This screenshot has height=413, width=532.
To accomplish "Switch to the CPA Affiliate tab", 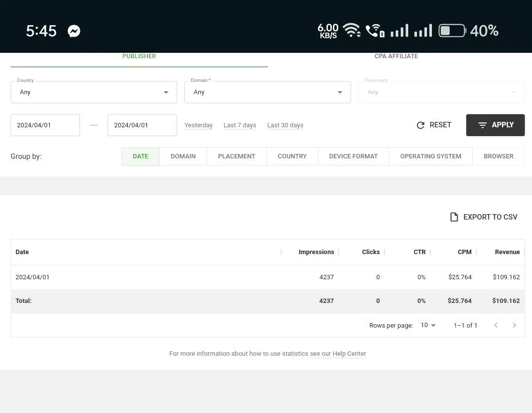I will pos(396,56).
